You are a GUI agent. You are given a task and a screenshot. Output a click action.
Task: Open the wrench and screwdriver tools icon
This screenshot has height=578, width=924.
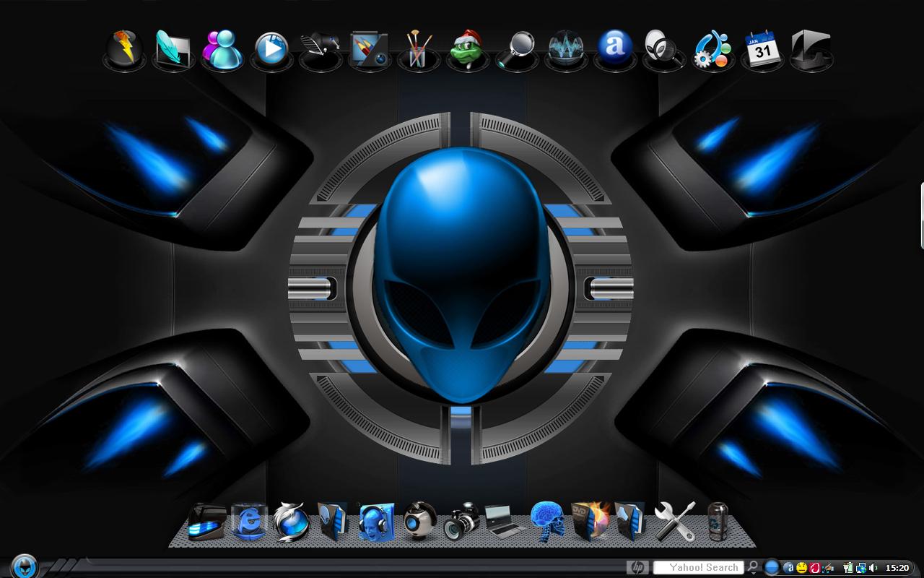point(675,522)
